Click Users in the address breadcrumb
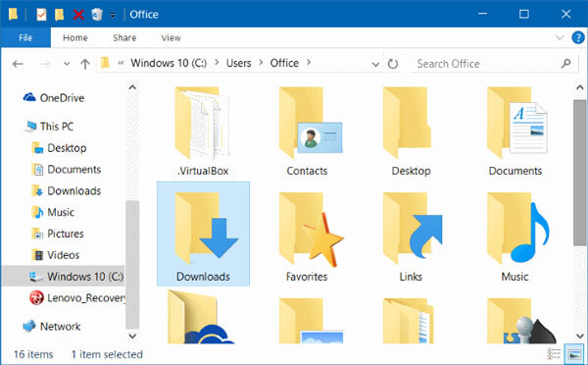 pyautogui.click(x=238, y=63)
